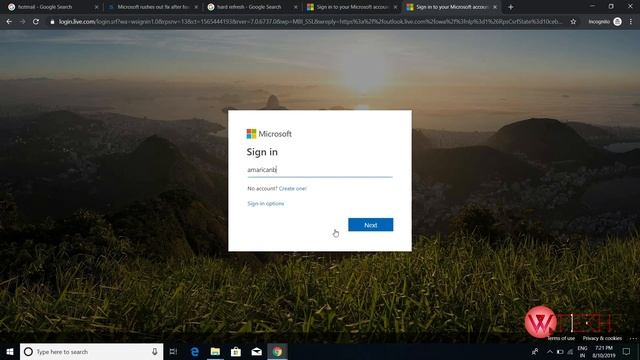Close the hotmail Google Search tab
Screen dimensions: 640x360
pyautogui.click(x=96, y=7)
